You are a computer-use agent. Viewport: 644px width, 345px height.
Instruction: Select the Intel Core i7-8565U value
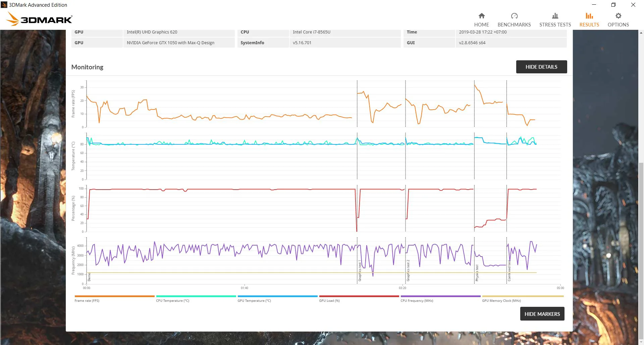(311, 32)
